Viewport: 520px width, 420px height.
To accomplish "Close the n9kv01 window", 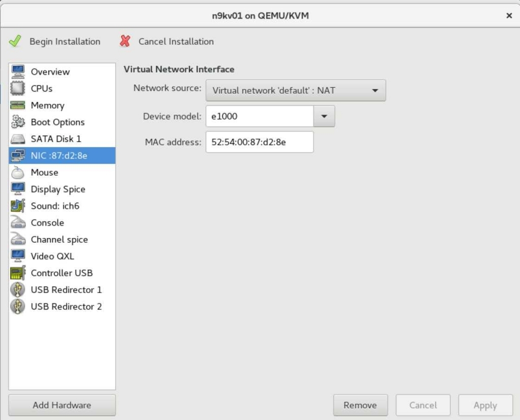I will [509, 16].
